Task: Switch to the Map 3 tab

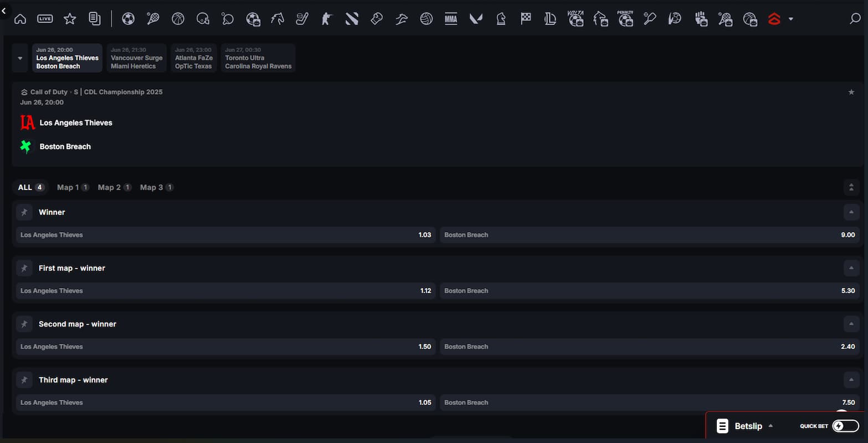Action: pos(157,187)
